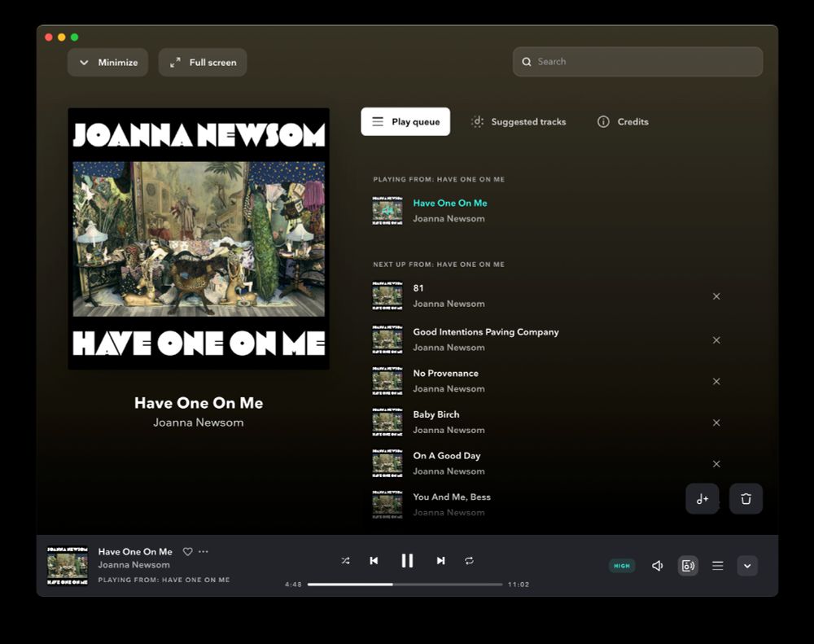Open the search field

[637, 61]
